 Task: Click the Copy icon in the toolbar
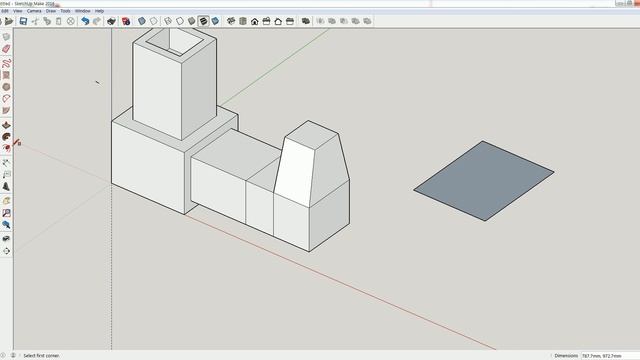pyautogui.click(x=47, y=21)
